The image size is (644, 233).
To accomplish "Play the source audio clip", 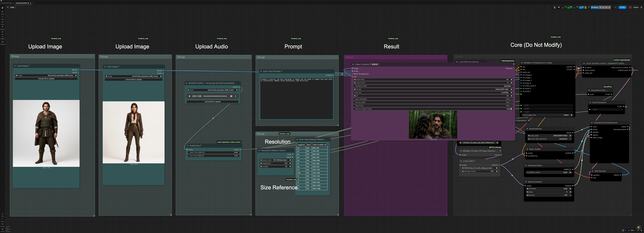I will (x=190, y=96).
